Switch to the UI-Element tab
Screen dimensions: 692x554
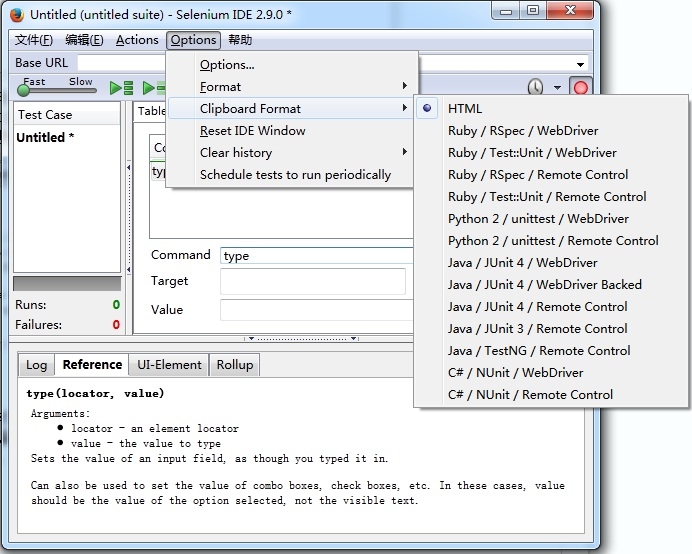tap(169, 365)
